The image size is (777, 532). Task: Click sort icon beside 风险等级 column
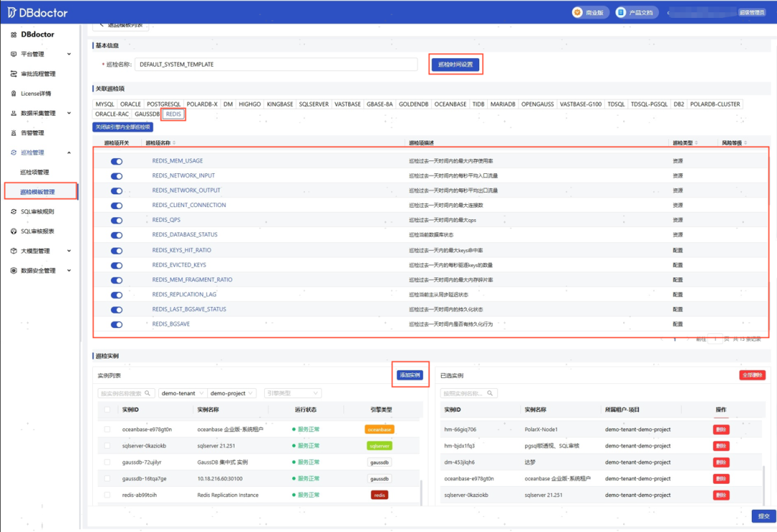tap(745, 142)
